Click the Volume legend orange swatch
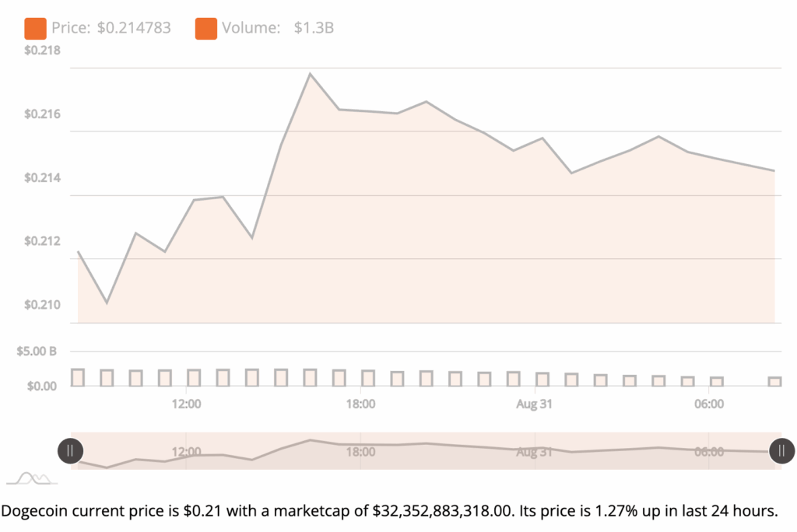This screenshot has width=797, height=532. pos(206,29)
